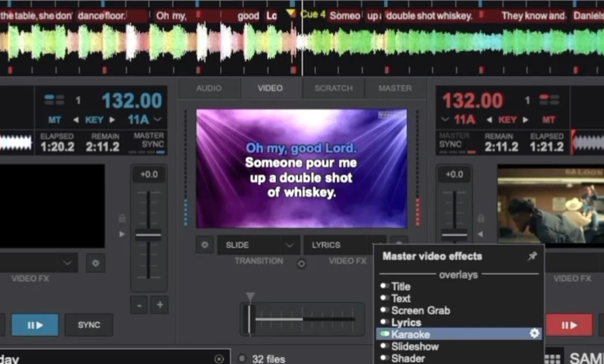Open Karaoke effect settings gear
This screenshot has height=364, width=604.
534,334
